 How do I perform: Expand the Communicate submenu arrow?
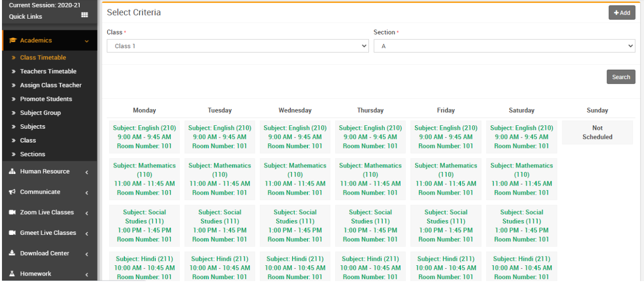[x=87, y=193]
